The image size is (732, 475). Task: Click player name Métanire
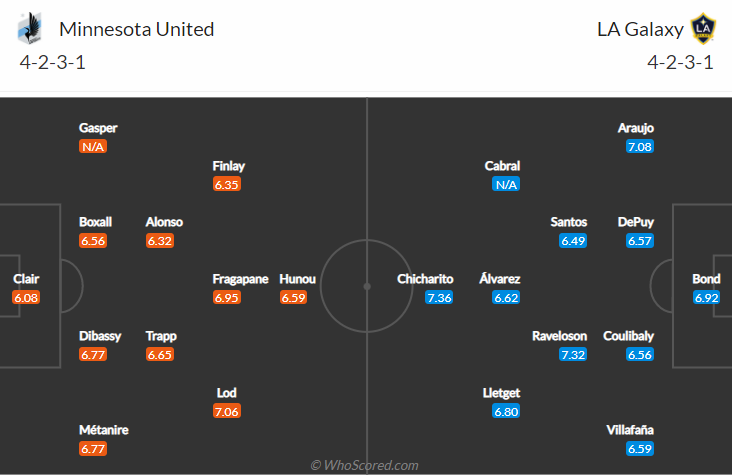pos(104,430)
